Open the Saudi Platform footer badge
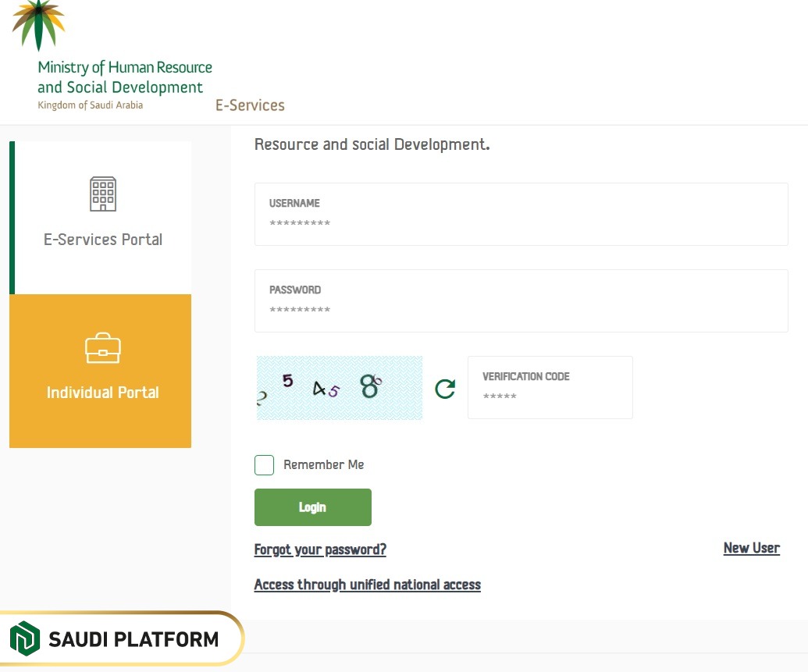Screen dimensions: 808x672 (117, 638)
